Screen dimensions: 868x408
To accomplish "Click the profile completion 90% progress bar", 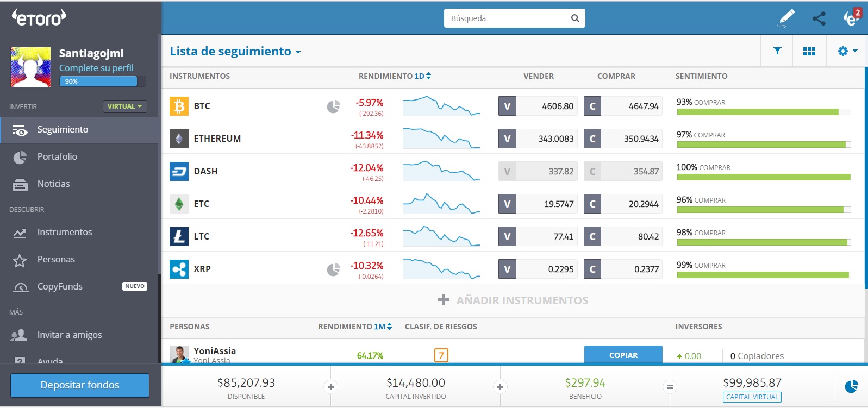I will 103,81.
